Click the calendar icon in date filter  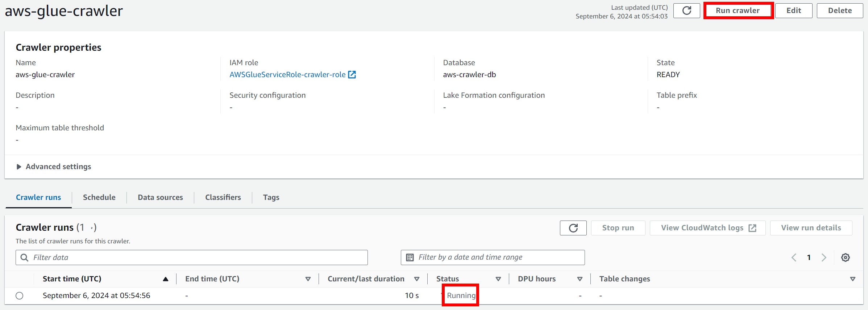coord(410,257)
